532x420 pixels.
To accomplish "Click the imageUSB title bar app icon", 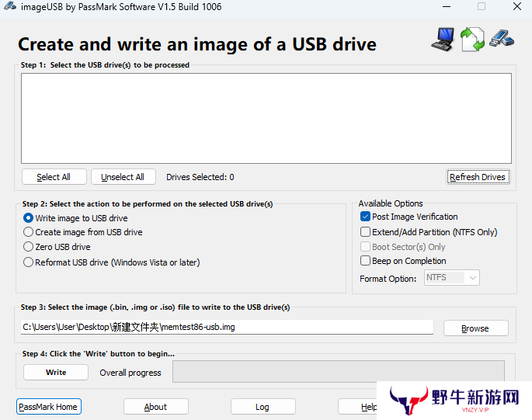I will [10, 6].
